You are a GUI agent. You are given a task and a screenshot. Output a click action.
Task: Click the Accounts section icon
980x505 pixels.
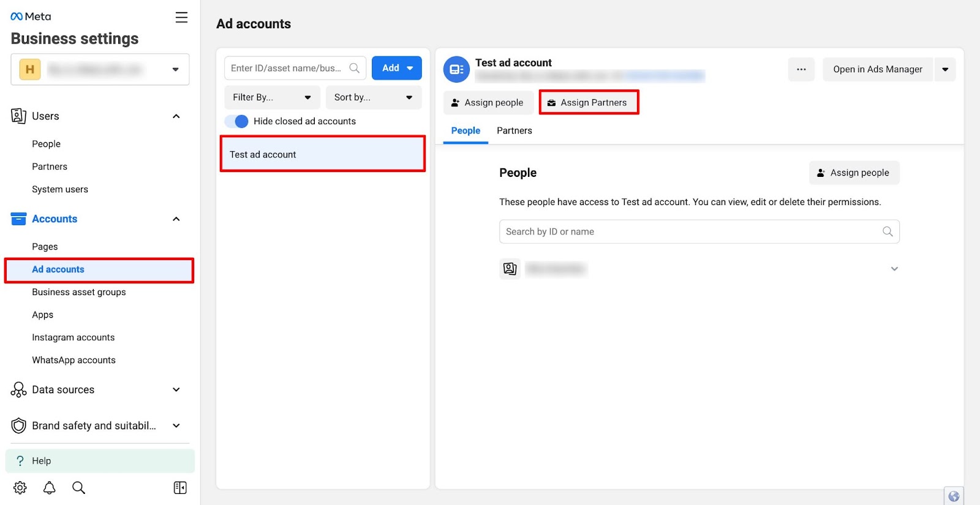[18, 219]
